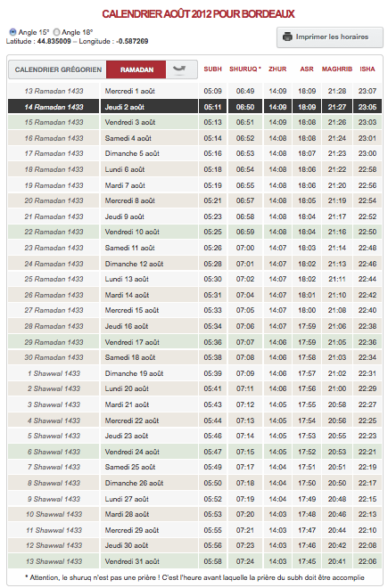Click the ZHUR column header

tap(277, 69)
